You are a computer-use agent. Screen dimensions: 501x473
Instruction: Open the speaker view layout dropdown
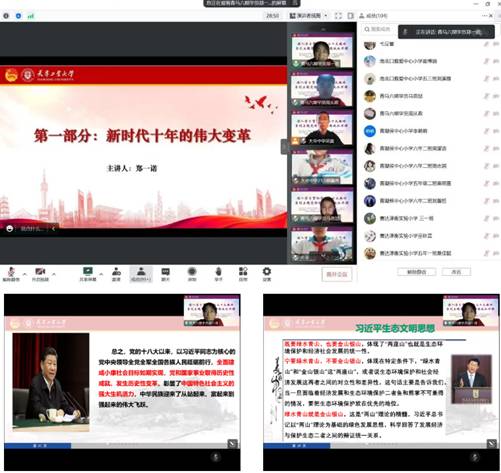(x=308, y=16)
